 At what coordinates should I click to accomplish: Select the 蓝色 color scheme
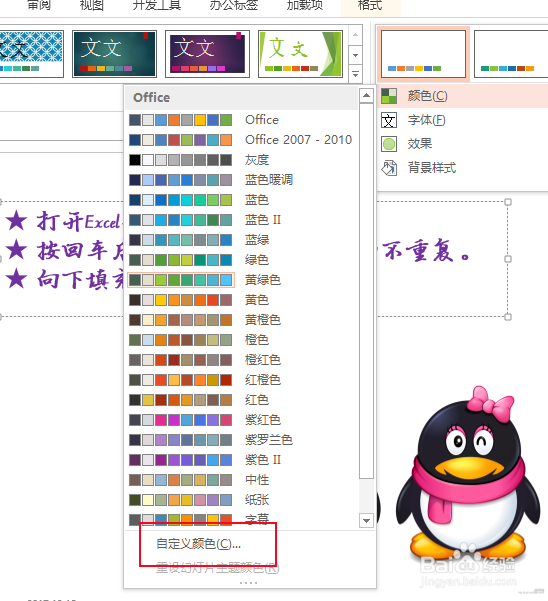pos(241,200)
